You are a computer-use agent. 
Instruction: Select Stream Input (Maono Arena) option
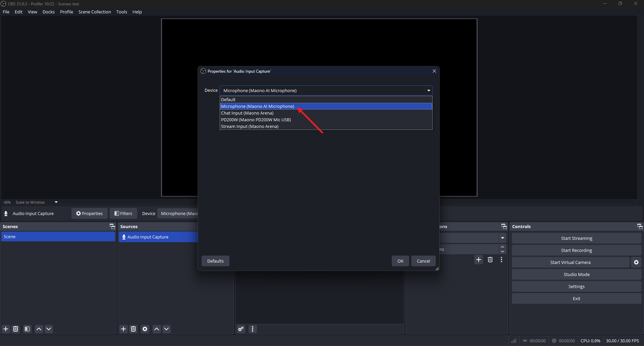pyautogui.click(x=250, y=126)
